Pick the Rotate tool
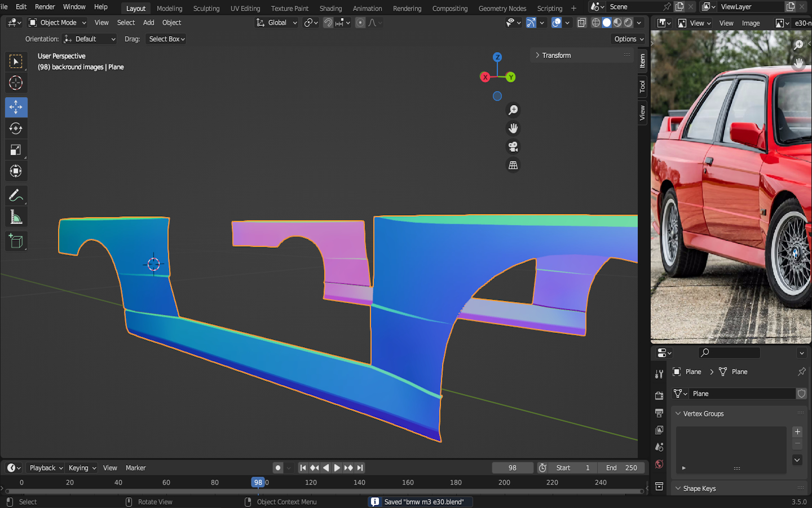 (x=16, y=129)
